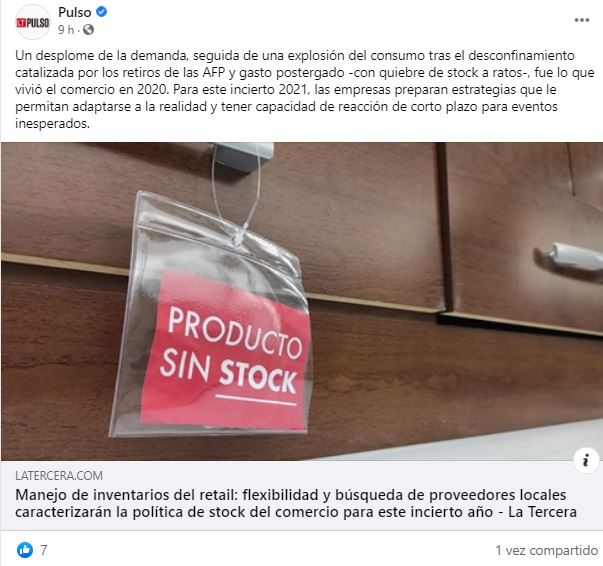
Task: Click the '9 h' post timestamp
Action: [66, 30]
